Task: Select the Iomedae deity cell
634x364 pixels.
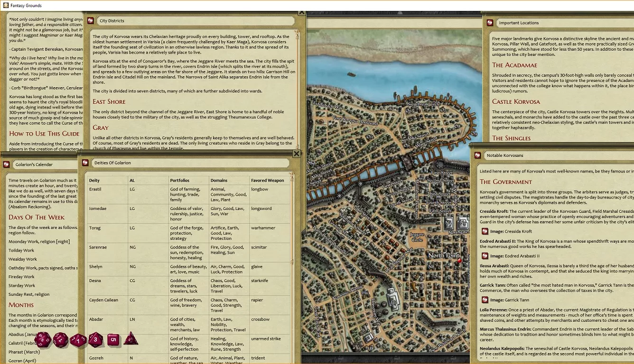Action: click(x=107, y=214)
